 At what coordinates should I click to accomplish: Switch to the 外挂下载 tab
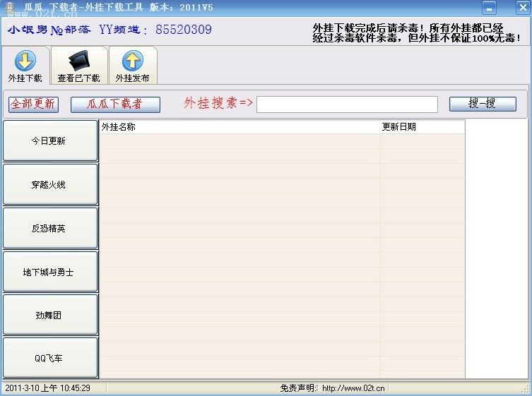click(x=25, y=78)
